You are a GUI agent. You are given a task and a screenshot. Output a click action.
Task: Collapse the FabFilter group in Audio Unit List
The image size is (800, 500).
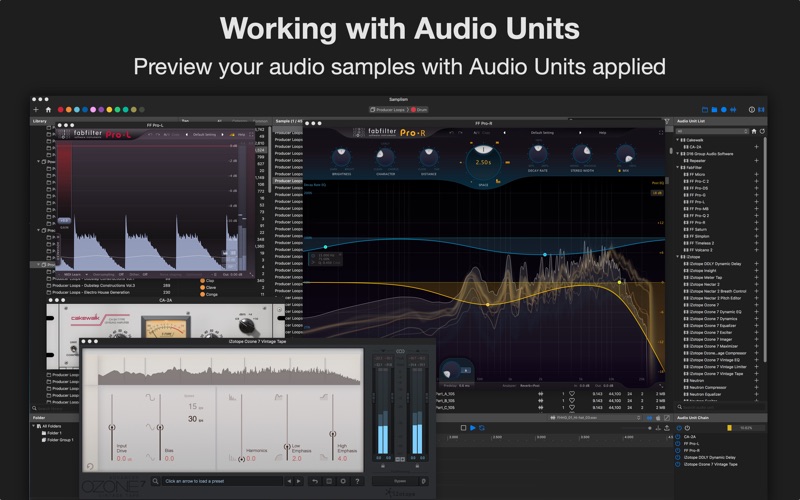[678, 167]
